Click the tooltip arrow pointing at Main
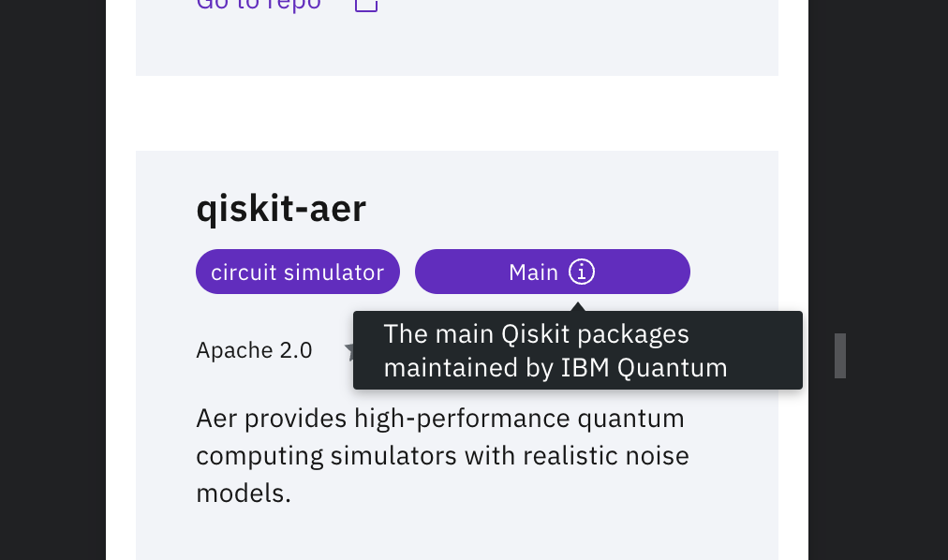948x560 pixels. pyautogui.click(x=578, y=306)
